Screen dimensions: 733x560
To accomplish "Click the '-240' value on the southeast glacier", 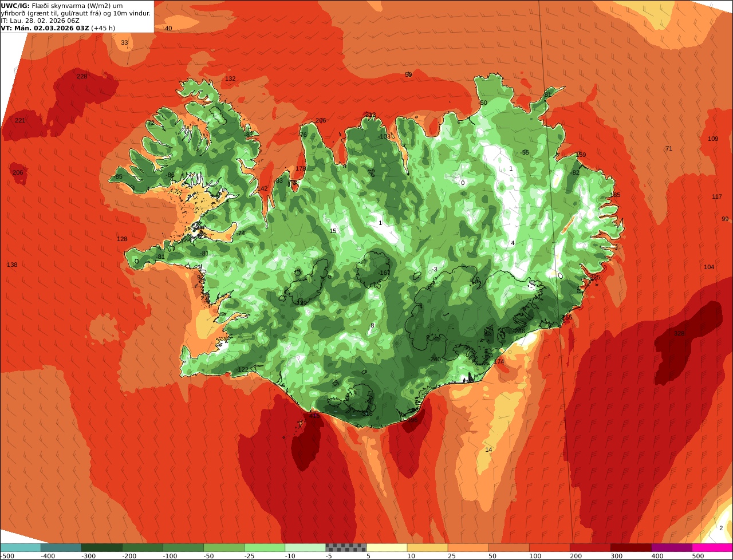I will (435, 359).
